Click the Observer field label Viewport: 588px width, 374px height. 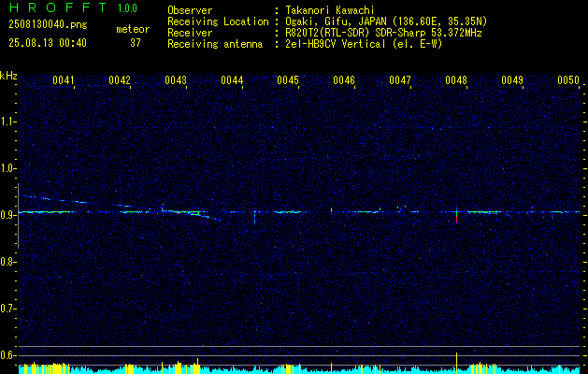(190, 10)
